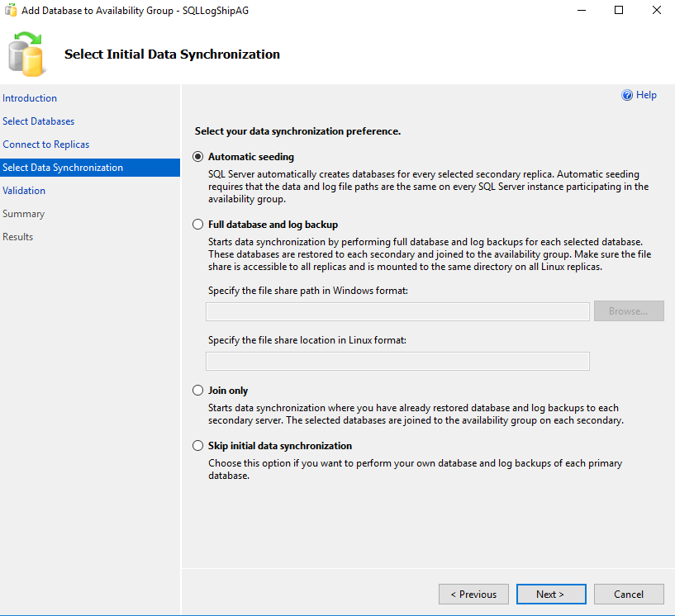Choose Full database and log backup
Image resolution: width=675 pixels, height=616 pixels.
[x=197, y=225]
